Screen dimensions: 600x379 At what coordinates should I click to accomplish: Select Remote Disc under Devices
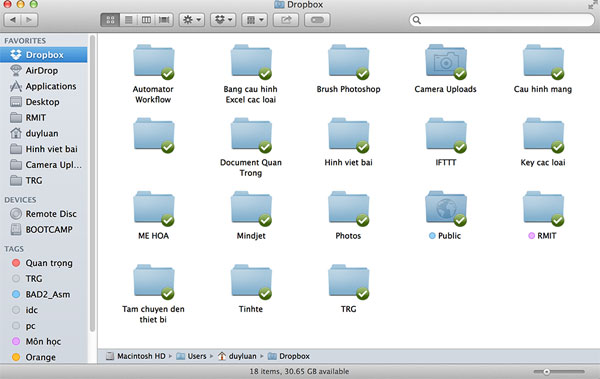(44, 214)
